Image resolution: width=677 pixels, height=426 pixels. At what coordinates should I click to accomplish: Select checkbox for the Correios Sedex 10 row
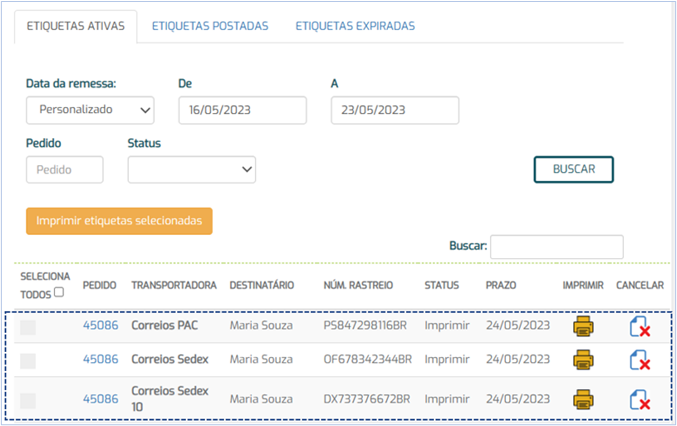tap(28, 399)
